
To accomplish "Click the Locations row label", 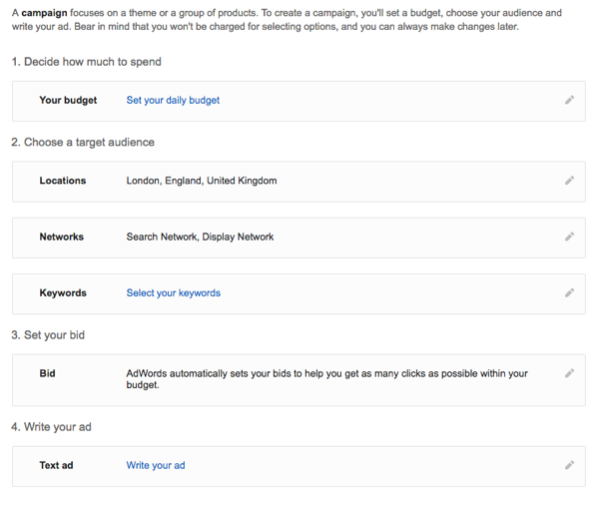I will coord(63,181).
